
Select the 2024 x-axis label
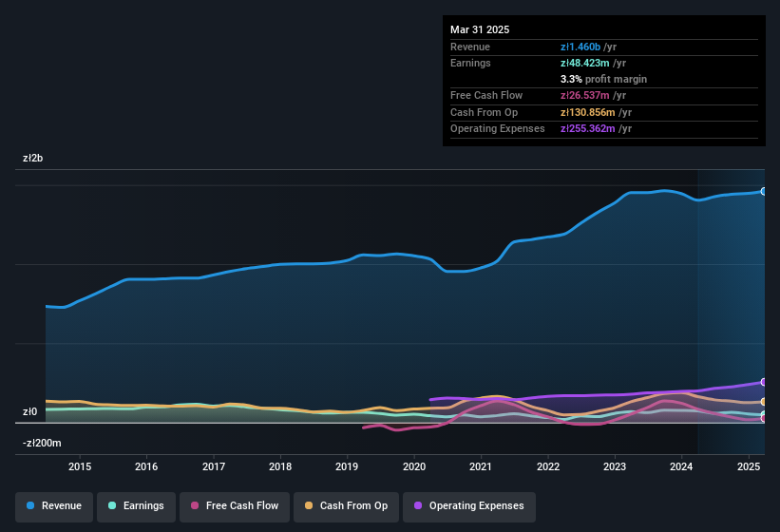pos(681,466)
